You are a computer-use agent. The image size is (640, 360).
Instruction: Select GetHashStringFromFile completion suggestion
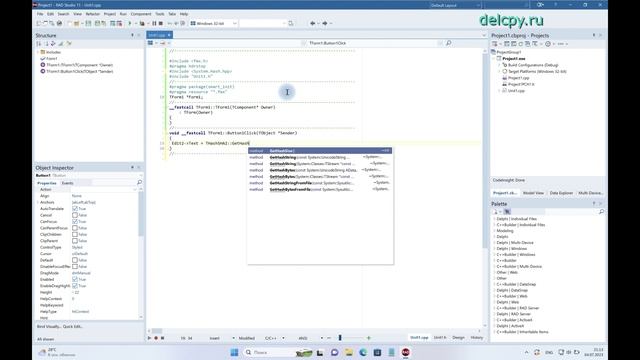pyautogui.click(x=320, y=183)
